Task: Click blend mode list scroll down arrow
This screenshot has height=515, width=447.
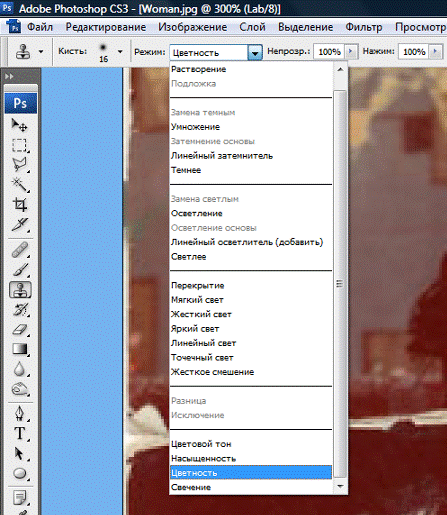Action: [340, 486]
